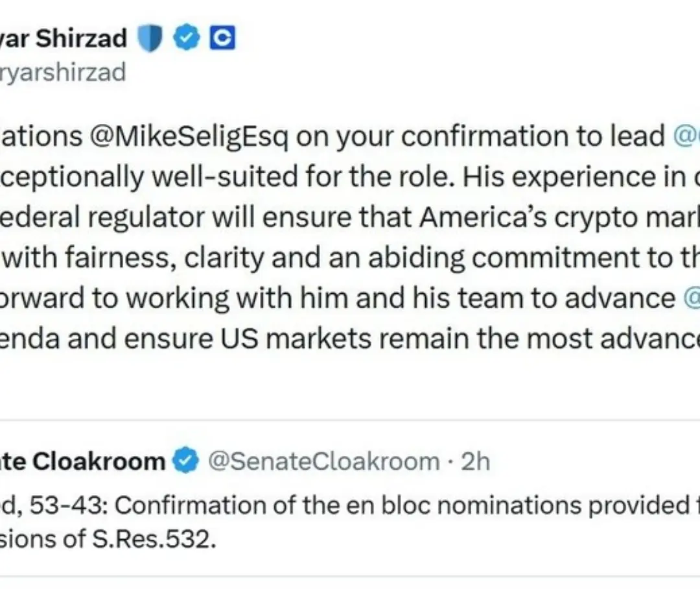The height and width of the screenshot is (589, 700).
Task: Open the Senate Cloakroom display name
Action: pyautogui.click(x=83, y=462)
